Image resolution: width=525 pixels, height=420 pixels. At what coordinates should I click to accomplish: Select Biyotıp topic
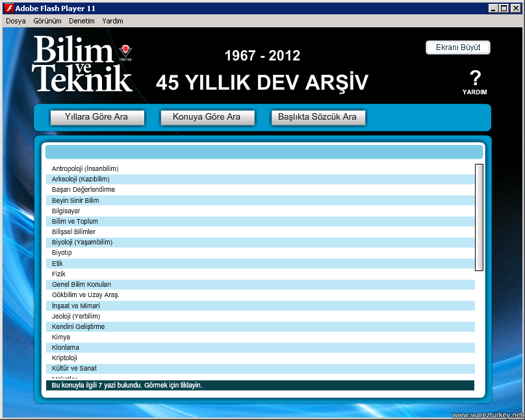pyautogui.click(x=261, y=253)
